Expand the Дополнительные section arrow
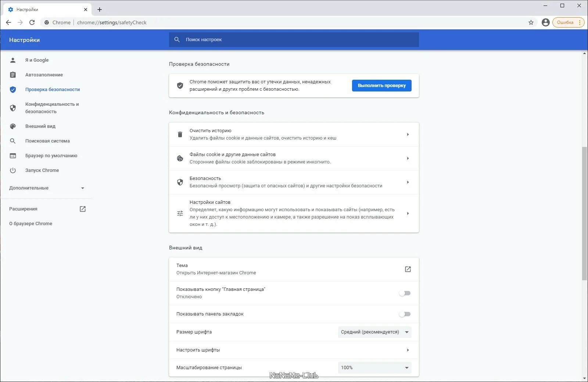This screenshot has height=382, width=588. (83, 188)
